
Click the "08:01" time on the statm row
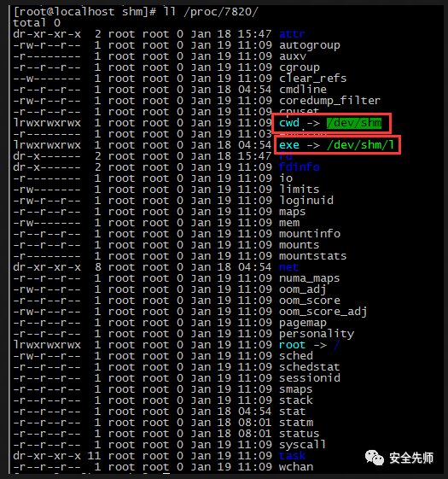[x=254, y=423]
